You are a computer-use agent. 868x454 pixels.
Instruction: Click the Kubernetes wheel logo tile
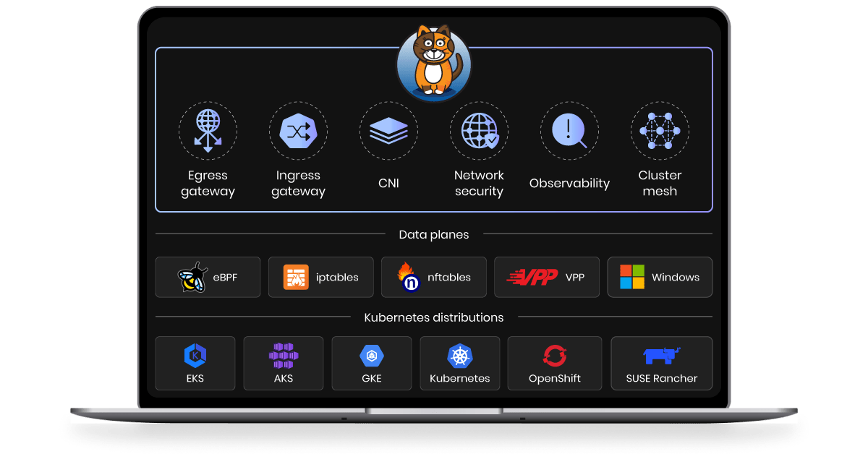click(460, 363)
